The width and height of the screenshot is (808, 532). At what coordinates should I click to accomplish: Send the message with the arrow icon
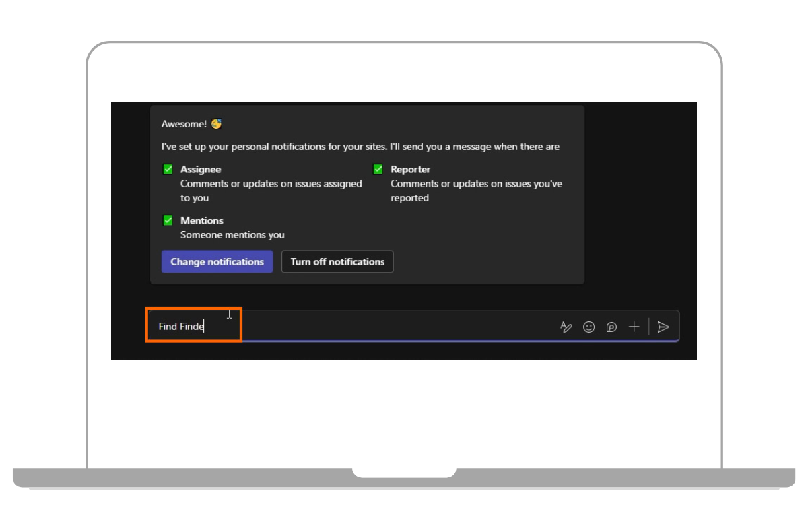[663, 327]
